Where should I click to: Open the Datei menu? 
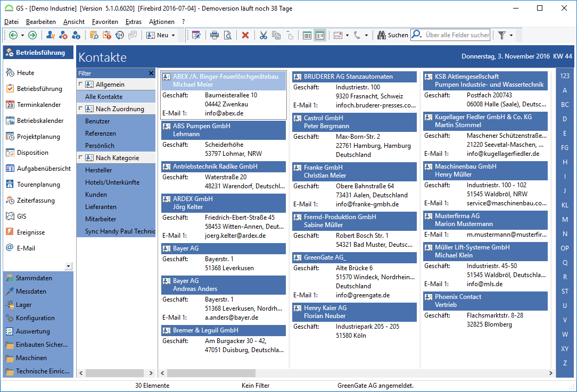(11, 22)
